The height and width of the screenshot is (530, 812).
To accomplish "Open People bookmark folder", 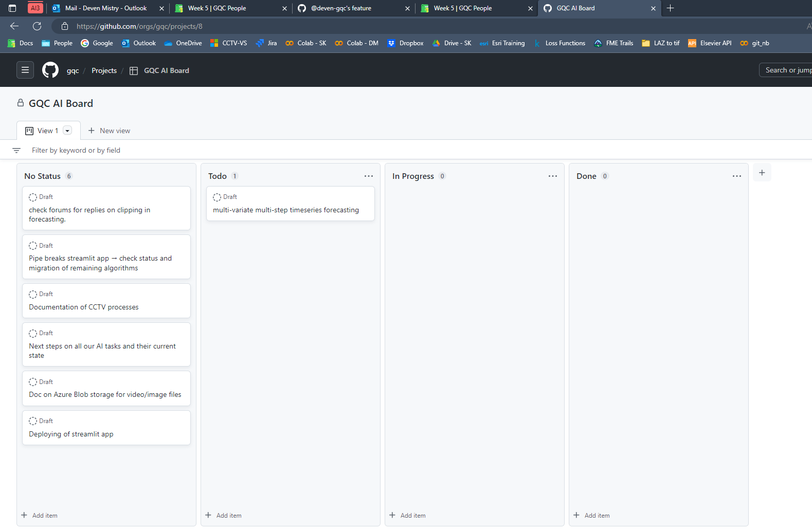I will coord(57,43).
